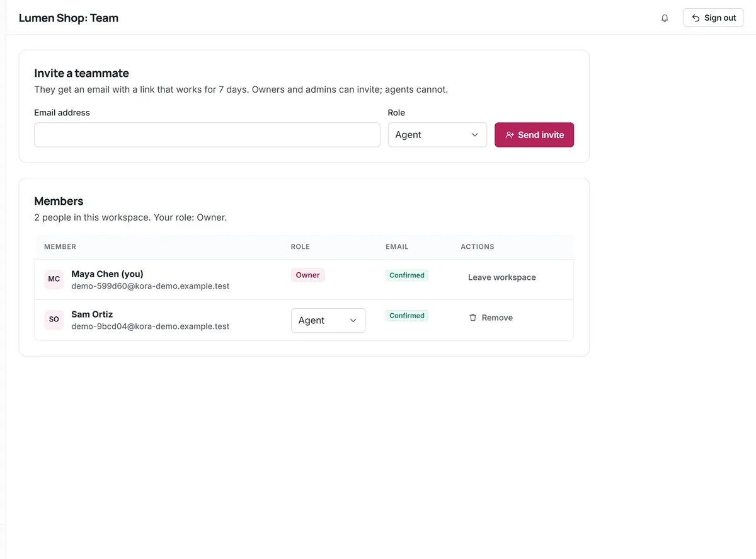756x559 pixels.
Task: Click Confirmed badge in Sam Ortiz's row
Action: click(407, 315)
